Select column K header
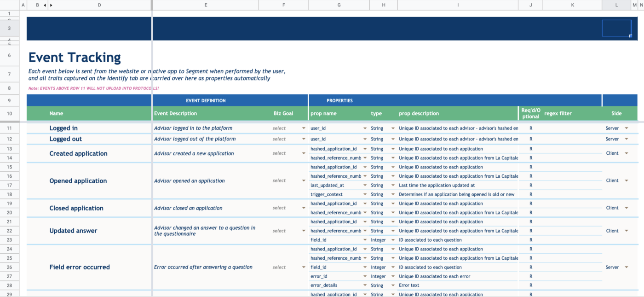This screenshot has width=644, height=297. point(572,5)
